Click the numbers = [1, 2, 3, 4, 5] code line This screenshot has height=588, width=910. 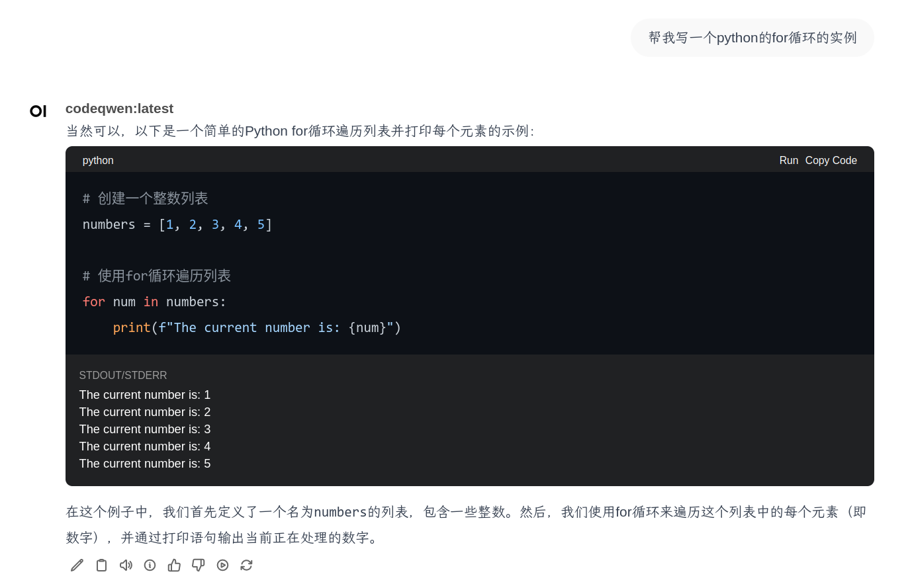(x=177, y=224)
